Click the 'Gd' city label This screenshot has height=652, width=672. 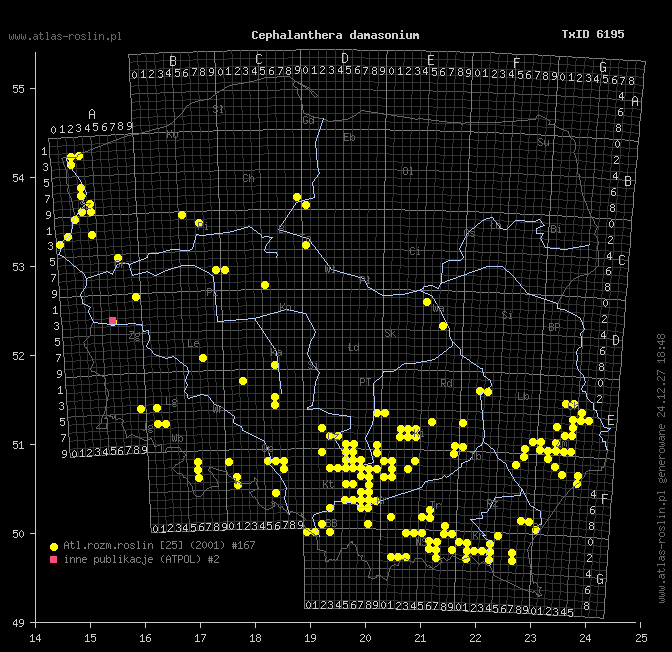click(x=309, y=120)
